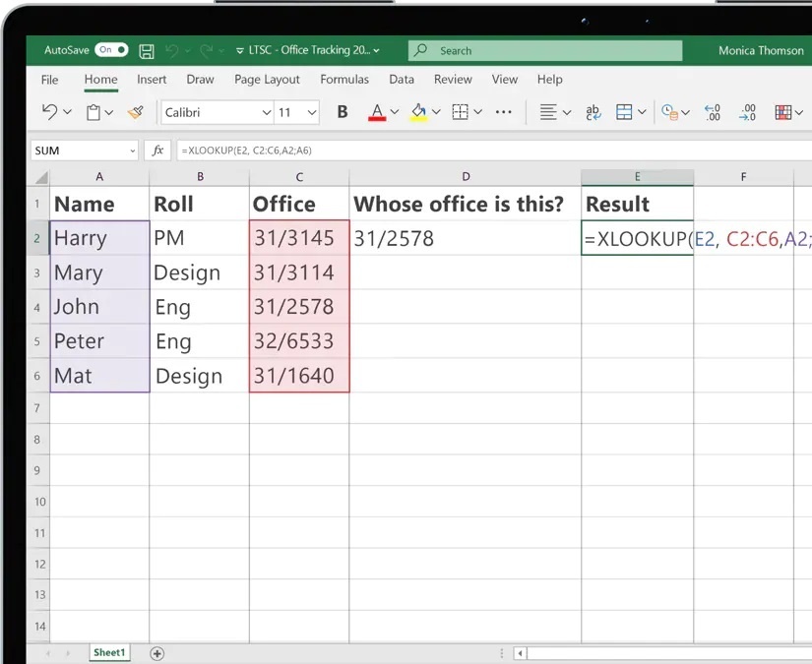
Task: Add a new sheet with the plus button
Action: point(156,652)
